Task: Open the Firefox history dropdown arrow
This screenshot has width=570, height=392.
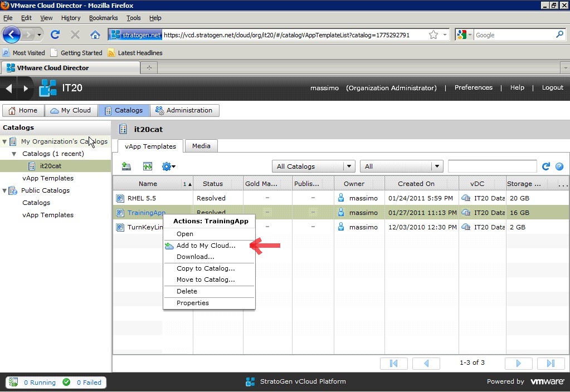Action: 39,35
